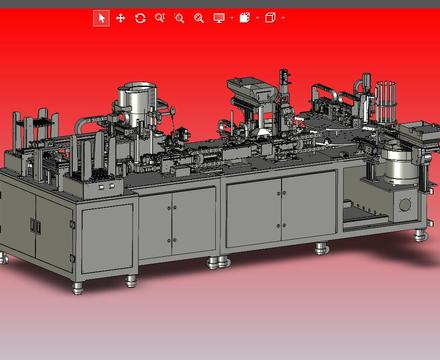Click the single corner cabinet door panel
Viewport: 440px width, 360px height.
107,238
